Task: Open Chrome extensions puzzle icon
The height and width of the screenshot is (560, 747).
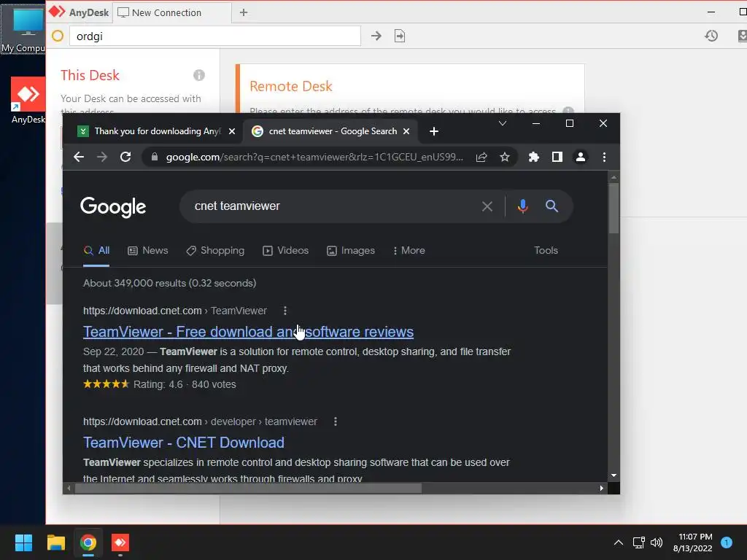Action: [x=533, y=157]
